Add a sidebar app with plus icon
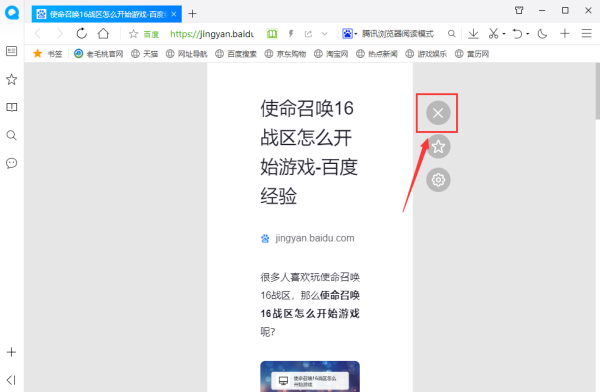Screen dimensions: 600x392 tap(12, 352)
